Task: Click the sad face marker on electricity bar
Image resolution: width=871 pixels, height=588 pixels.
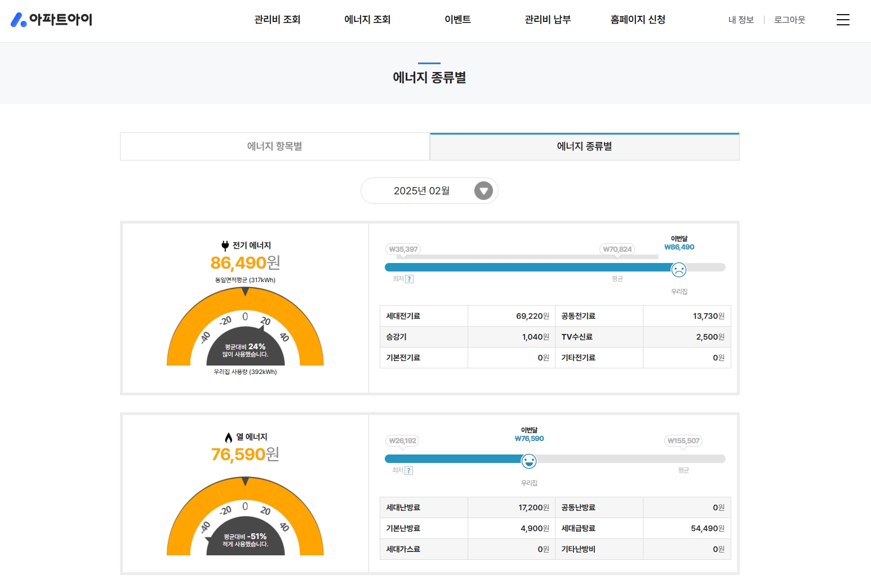Action: [x=679, y=270]
